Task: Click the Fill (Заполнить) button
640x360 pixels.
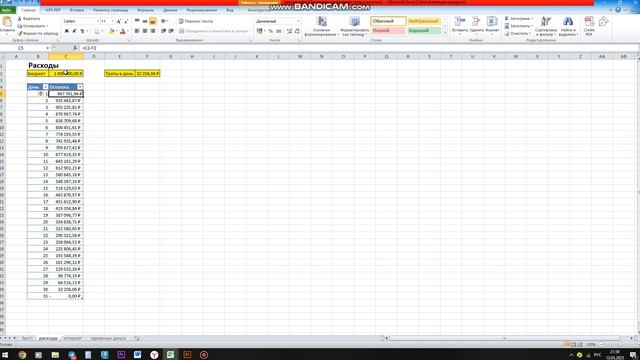Action: (x=518, y=26)
